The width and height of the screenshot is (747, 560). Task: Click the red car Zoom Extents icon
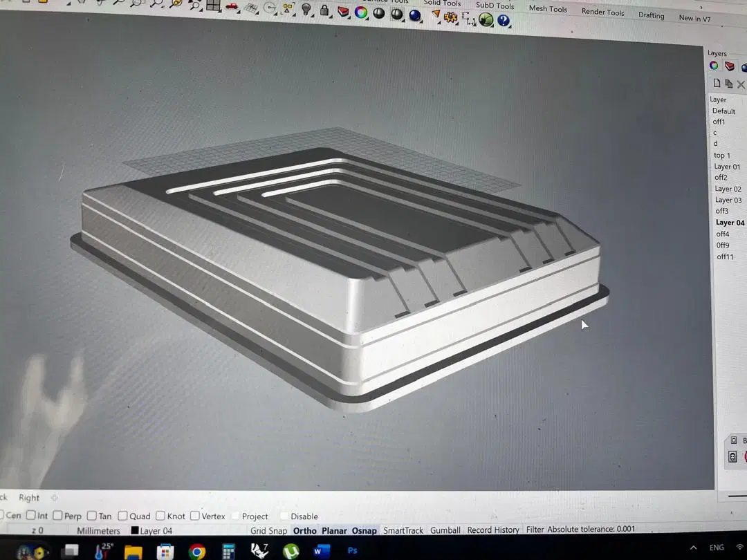click(x=232, y=7)
